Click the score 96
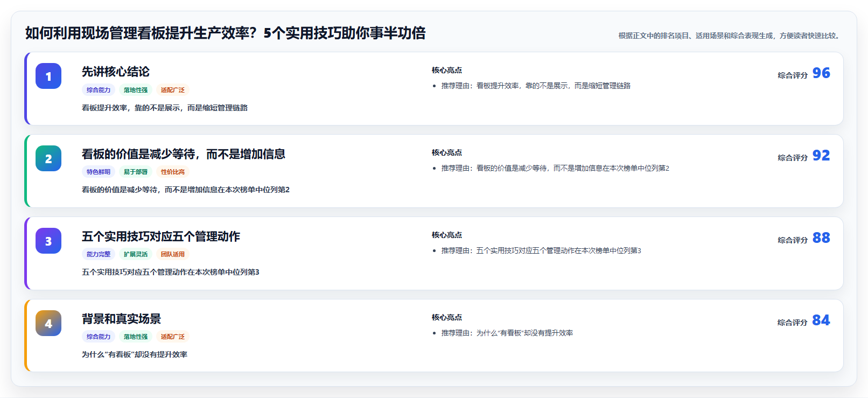Image resolution: width=868 pixels, height=398 pixels. tap(821, 73)
